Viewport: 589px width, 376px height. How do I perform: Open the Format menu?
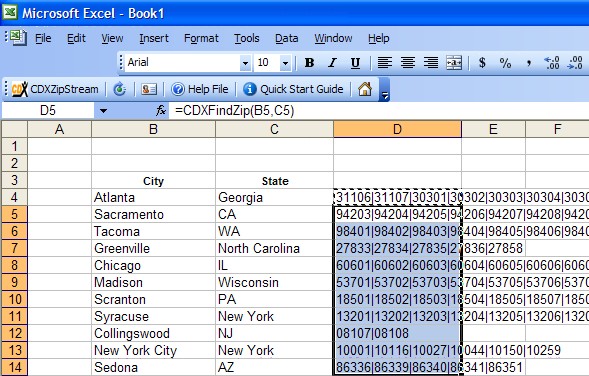tap(201, 38)
